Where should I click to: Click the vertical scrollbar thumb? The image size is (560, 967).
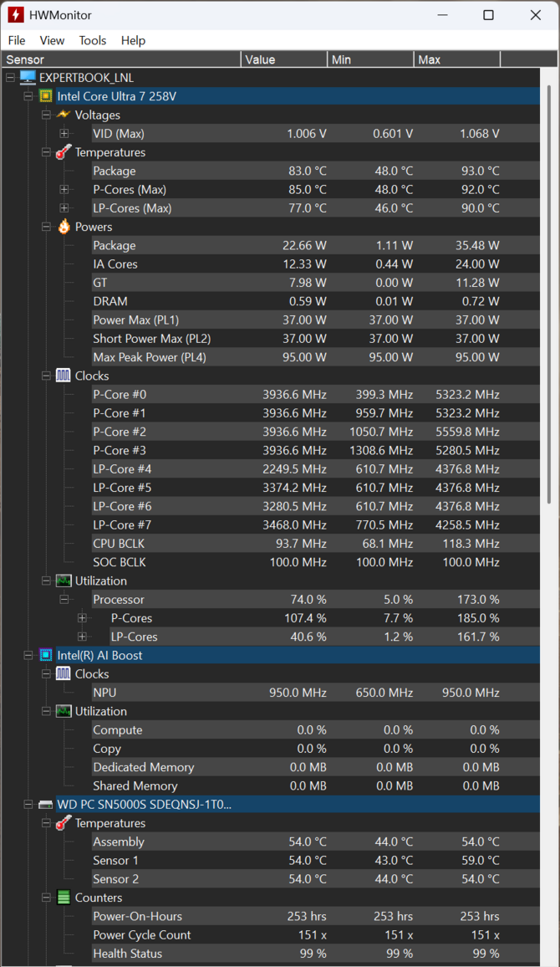pyautogui.click(x=548, y=296)
